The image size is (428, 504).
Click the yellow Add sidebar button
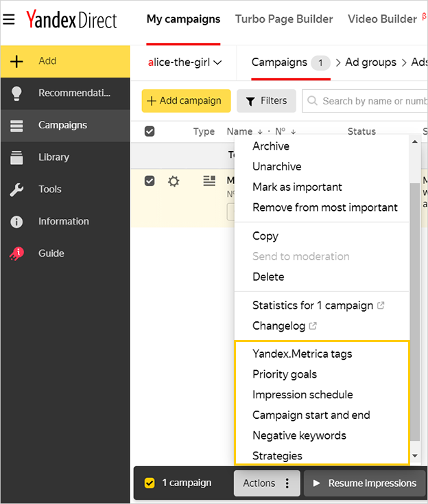point(65,61)
